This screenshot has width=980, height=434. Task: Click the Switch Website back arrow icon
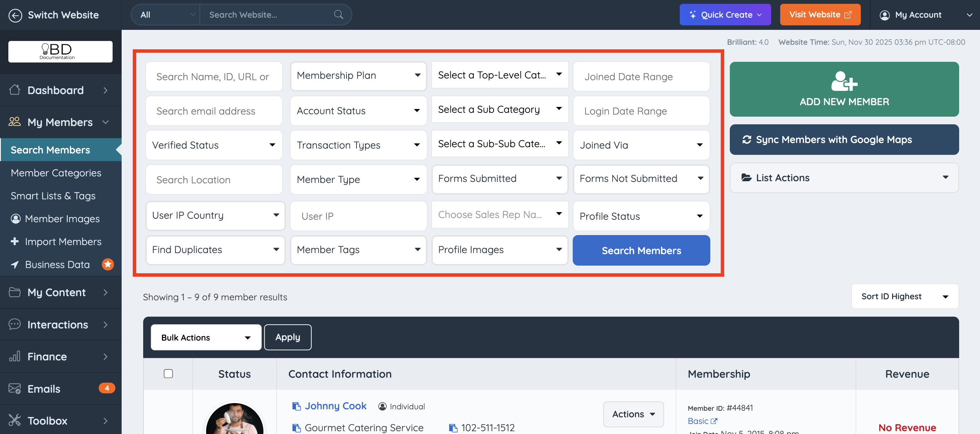15,15
